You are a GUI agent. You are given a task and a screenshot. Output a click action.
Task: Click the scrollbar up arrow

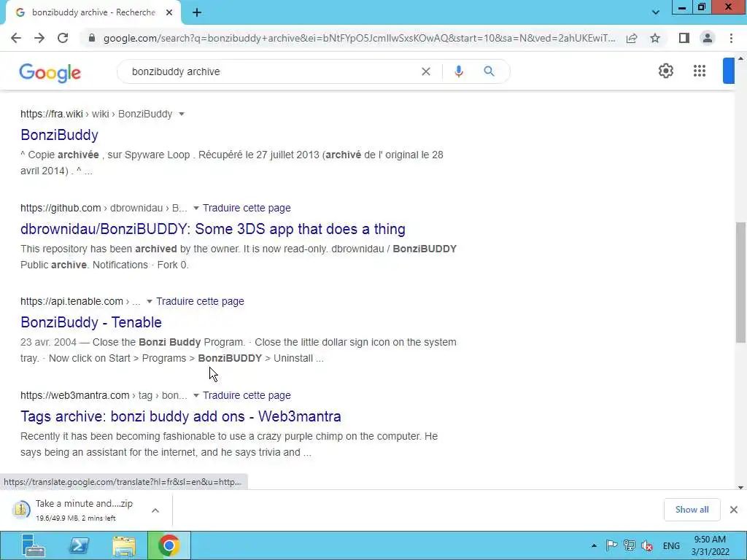point(740,58)
